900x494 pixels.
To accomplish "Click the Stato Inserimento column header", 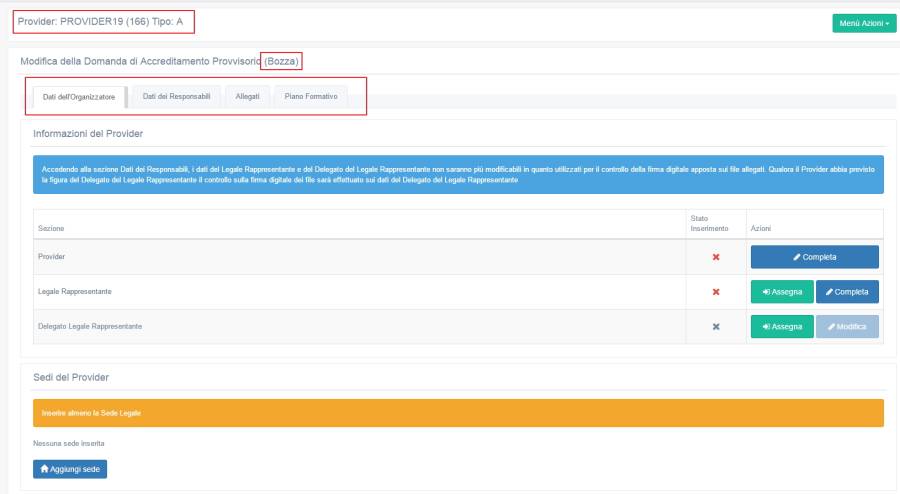I will tap(710, 223).
